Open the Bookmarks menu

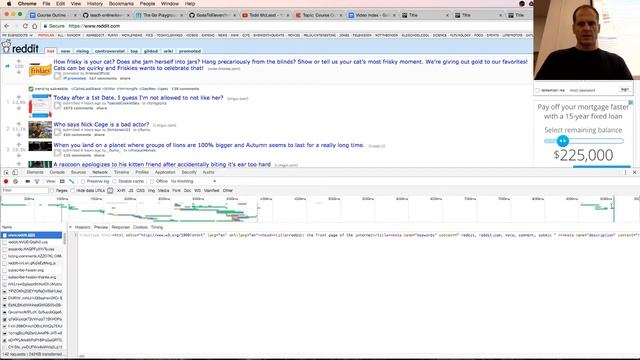coord(121,4)
